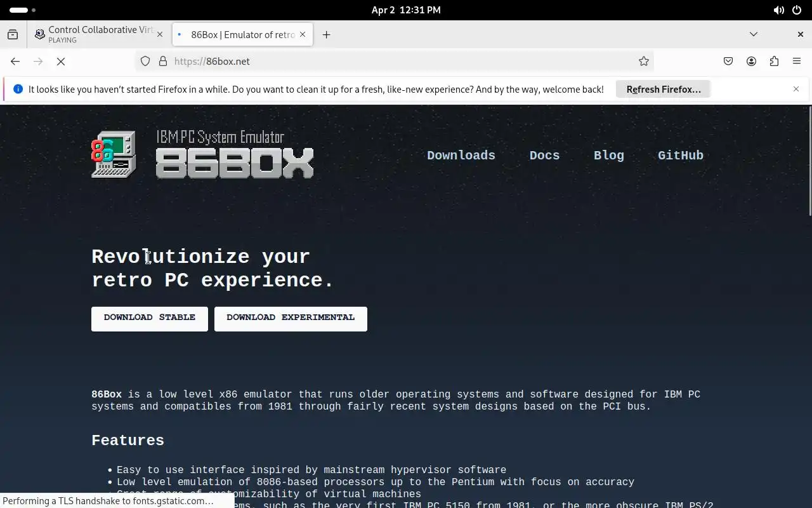Click 'Easy to use interface' feature line
This screenshot has width=812, height=508.
311,470
